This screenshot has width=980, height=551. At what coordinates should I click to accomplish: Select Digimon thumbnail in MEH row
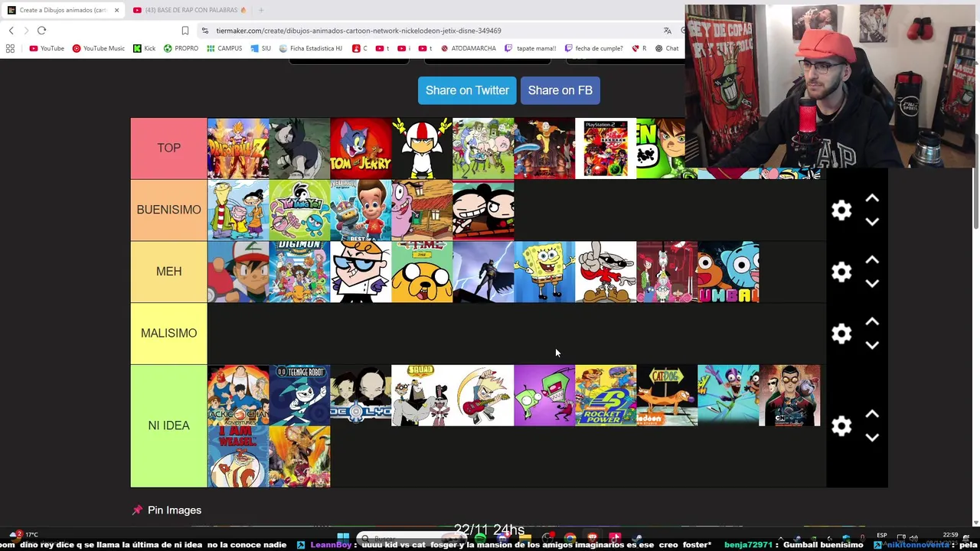click(299, 272)
